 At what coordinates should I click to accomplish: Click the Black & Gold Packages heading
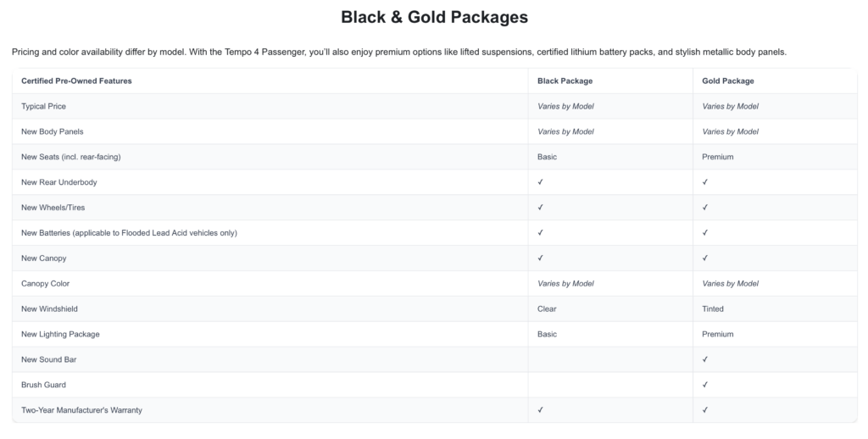tap(434, 17)
